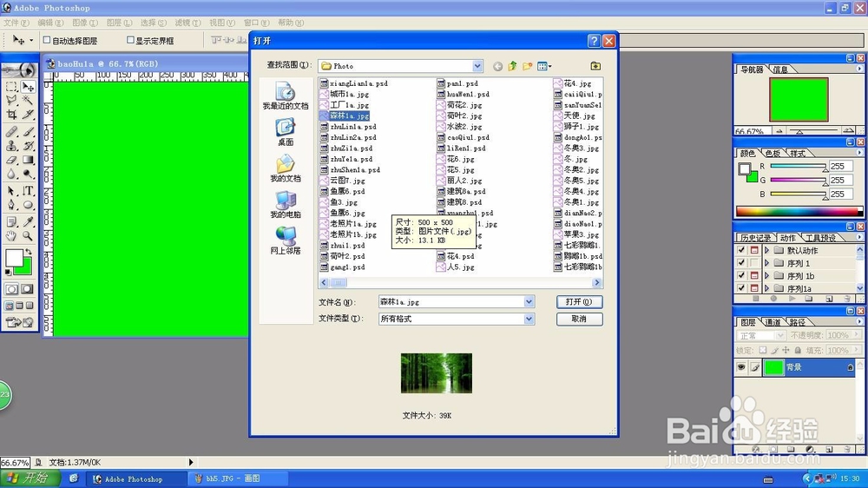Image resolution: width=868 pixels, height=488 pixels.
Task: Switch to bh5.JPG - 画图 taskbar window
Action: click(x=238, y=478)
